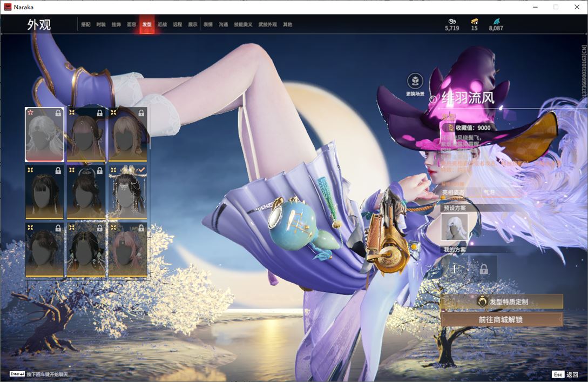Click the 亮相姿态 option
The height and width of the screenshot is (382, 588).
pyautogui.click(x=453, y=192)
